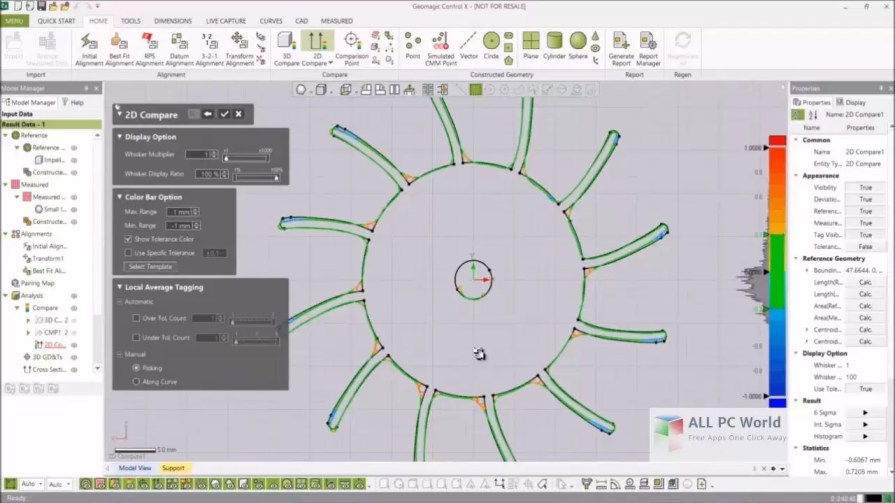Toggle visibility eye for 3D GD&Ts row

[74, 357]
